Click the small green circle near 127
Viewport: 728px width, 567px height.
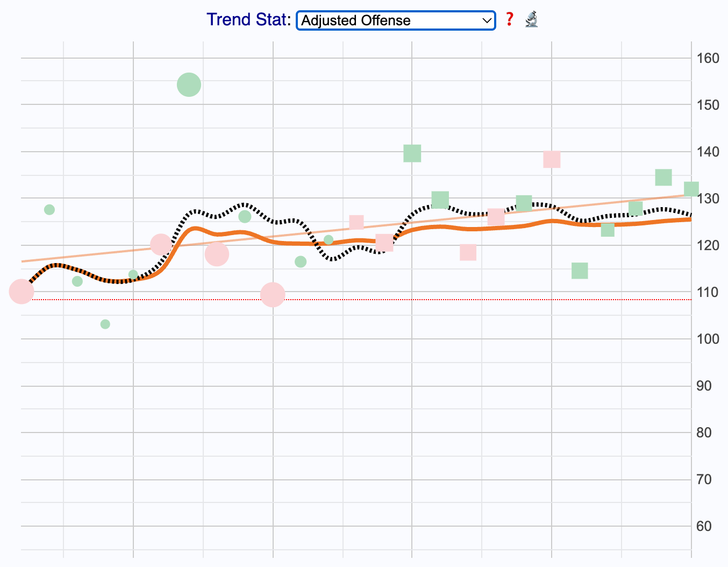tap(49, 209)
